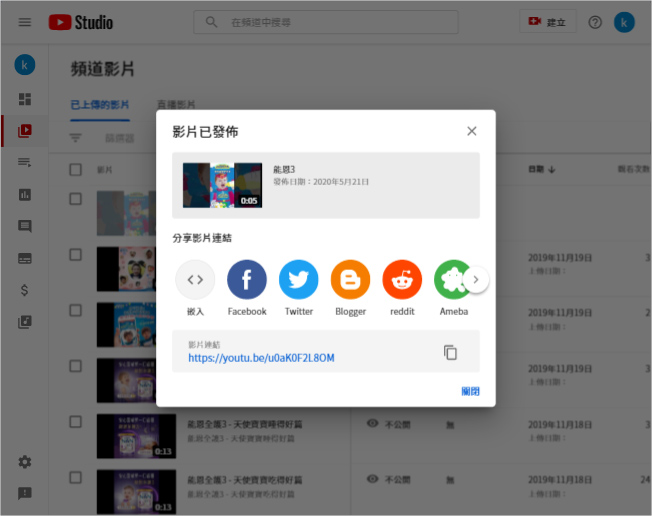Check the fourth video row checkbox
The image size is (652, 516).
[75, 366]
